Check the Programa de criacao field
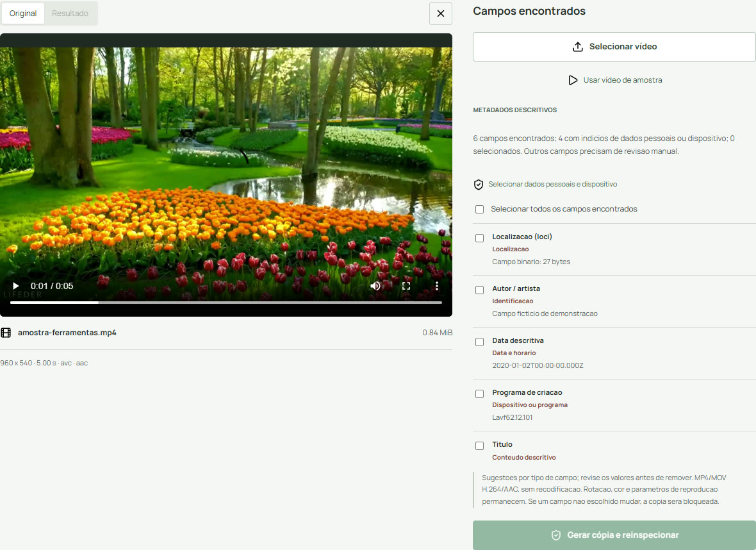This screenshot has width=756, height=550. click(479, 394)
